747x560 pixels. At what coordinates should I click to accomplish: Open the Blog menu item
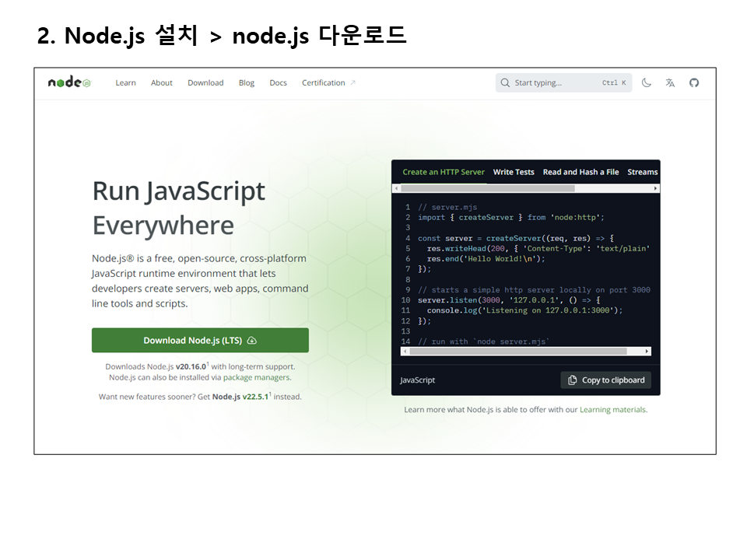tap(247, 83)
